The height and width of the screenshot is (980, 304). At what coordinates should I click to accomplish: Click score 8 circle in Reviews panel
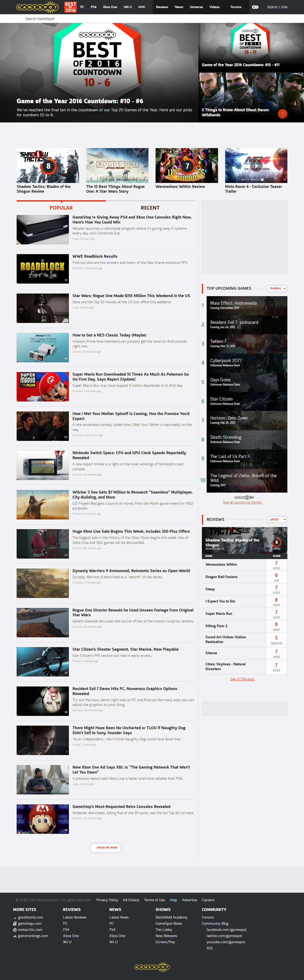point(277,542)
